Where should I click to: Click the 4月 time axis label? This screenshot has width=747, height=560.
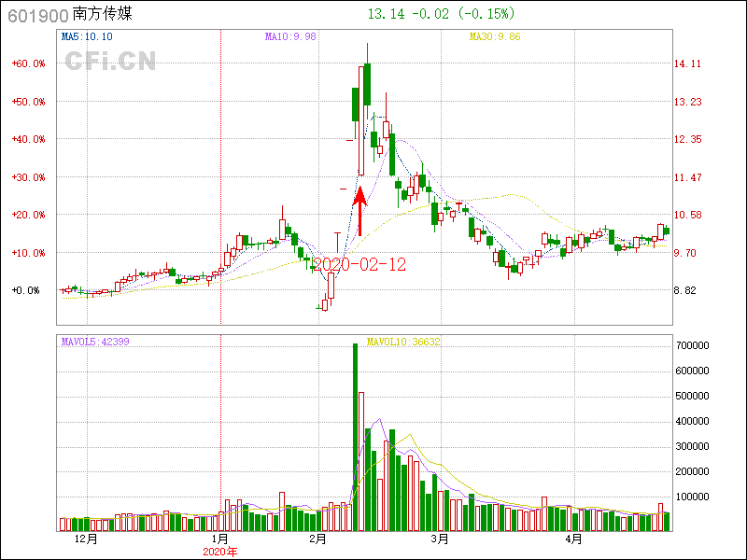pos(574,539)
